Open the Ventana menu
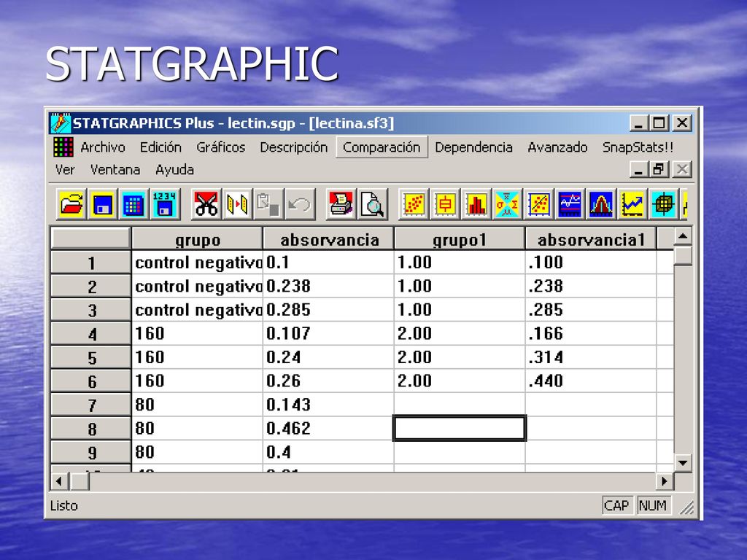The image size is (747, 560). [115, 169]
